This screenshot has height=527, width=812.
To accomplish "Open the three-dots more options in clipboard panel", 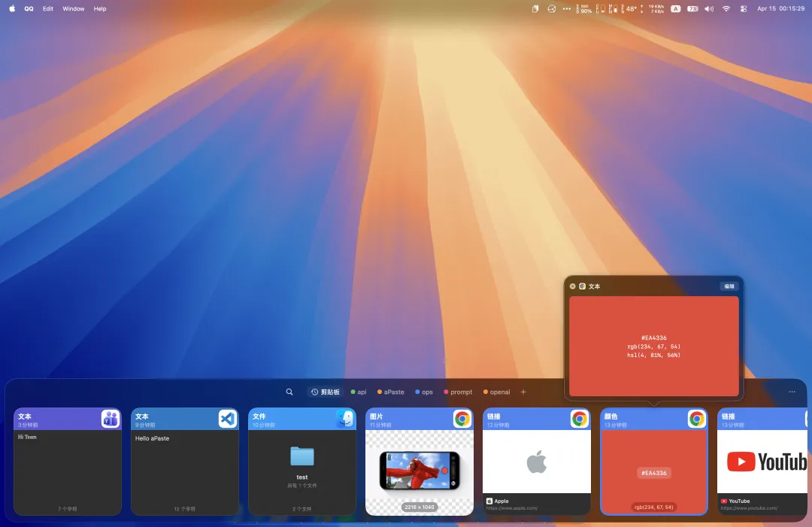I will click(x=792, y=392).
